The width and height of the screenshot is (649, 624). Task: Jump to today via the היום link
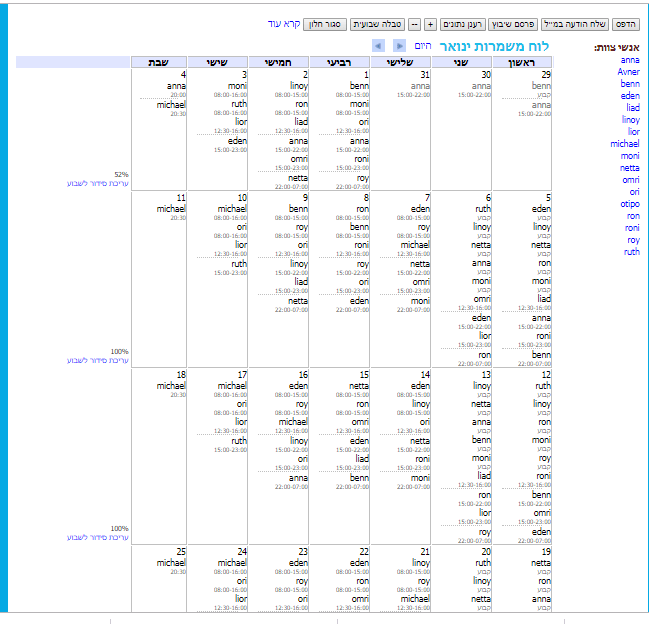423,46
